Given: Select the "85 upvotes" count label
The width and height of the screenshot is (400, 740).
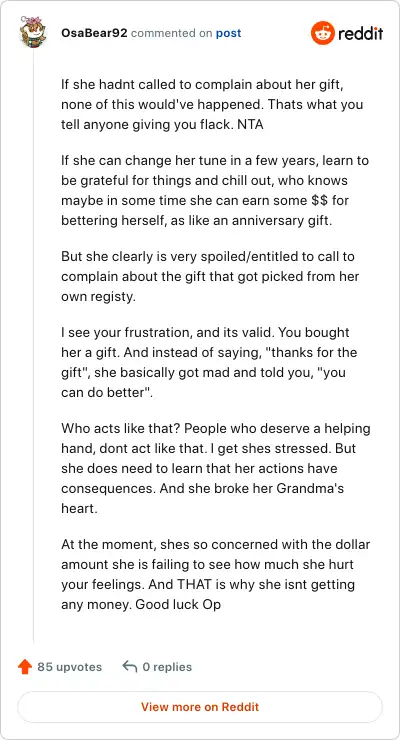Looking at the screenshot, I should (x=69, y=667).
